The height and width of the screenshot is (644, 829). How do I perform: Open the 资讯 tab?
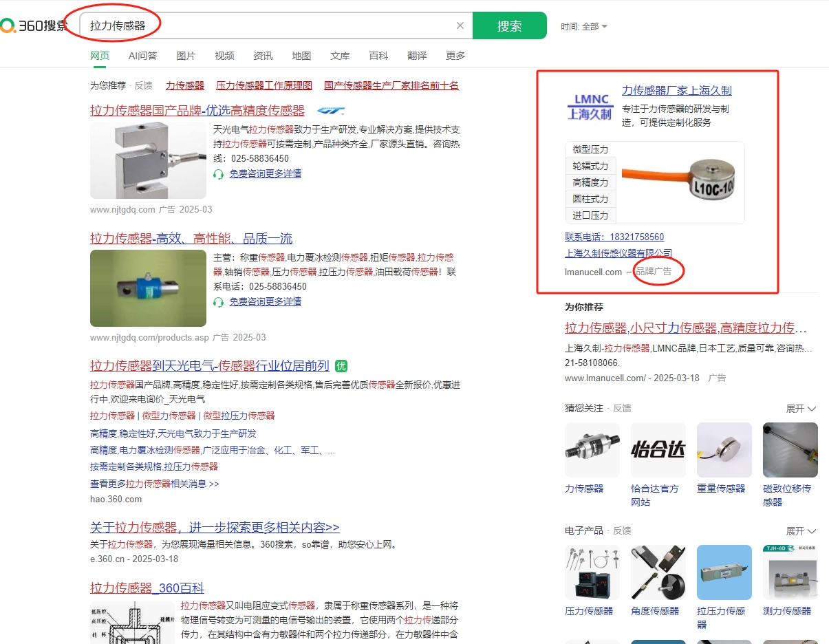click(x=263, y=56)
